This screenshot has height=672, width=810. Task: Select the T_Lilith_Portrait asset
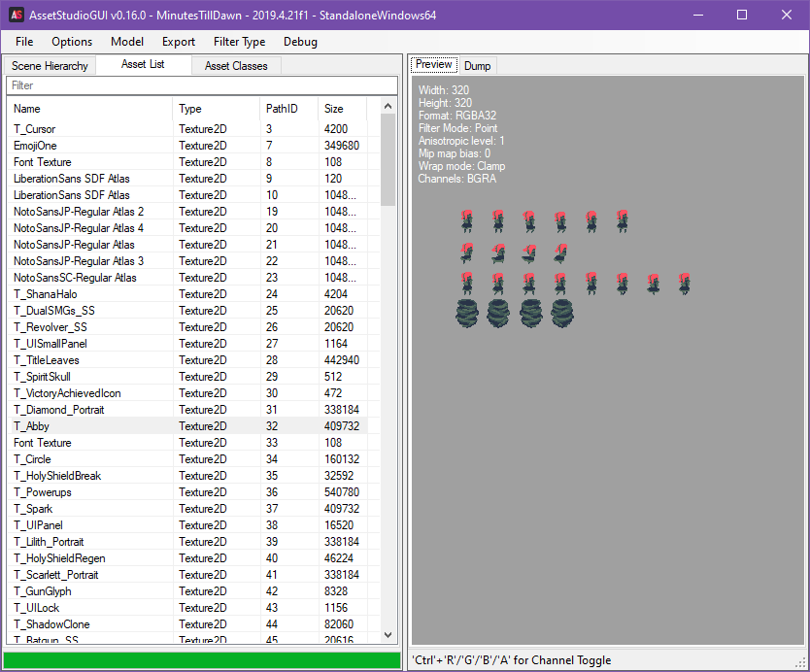coord(187,542)
